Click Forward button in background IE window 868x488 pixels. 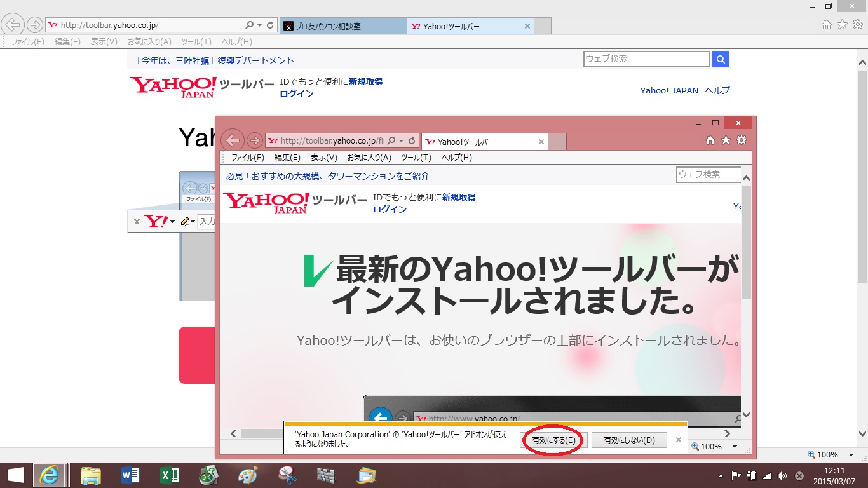click(34, 25)
